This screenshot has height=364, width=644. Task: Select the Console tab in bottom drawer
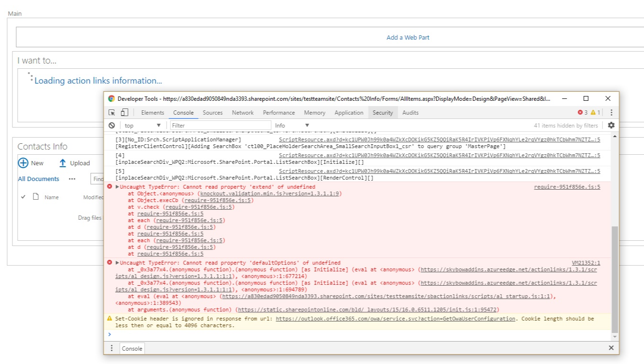click(132, 348)
